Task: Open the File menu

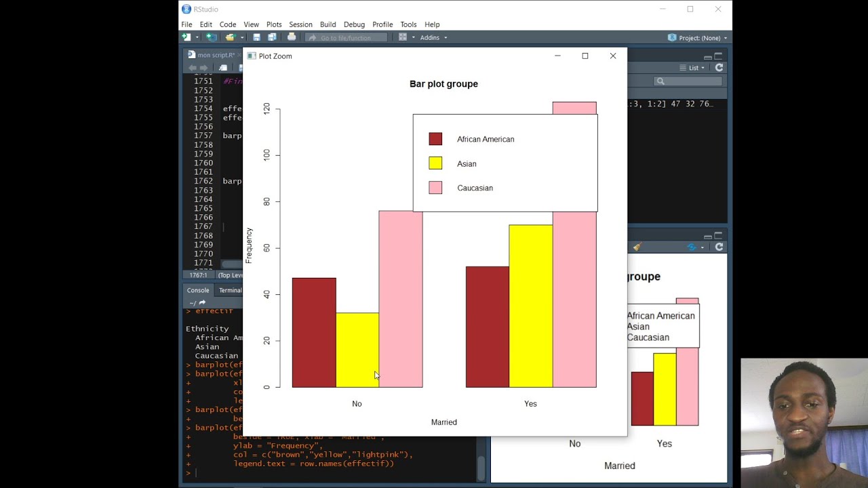Action: (x=186, y=24)
